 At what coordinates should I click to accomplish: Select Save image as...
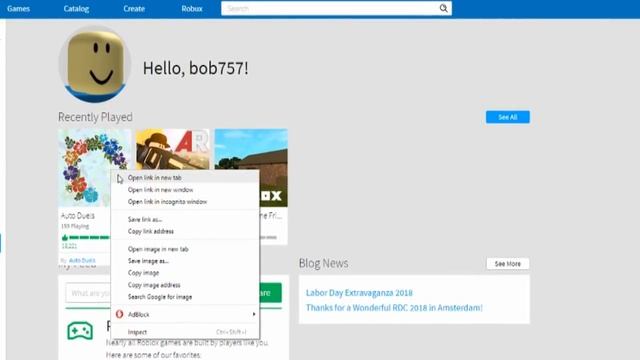tap(185, 261)
